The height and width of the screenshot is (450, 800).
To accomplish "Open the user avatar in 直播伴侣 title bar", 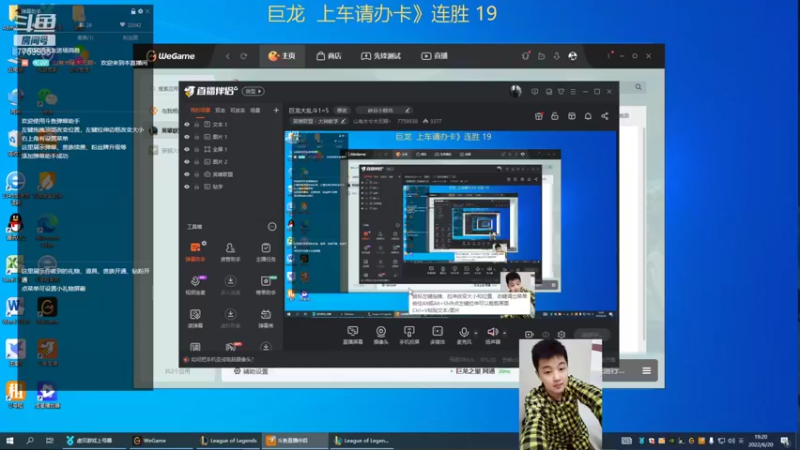I will tap(515, 91).
